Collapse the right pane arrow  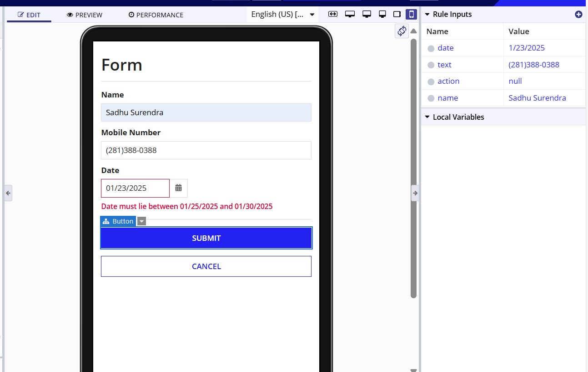(x=415, y=193)
